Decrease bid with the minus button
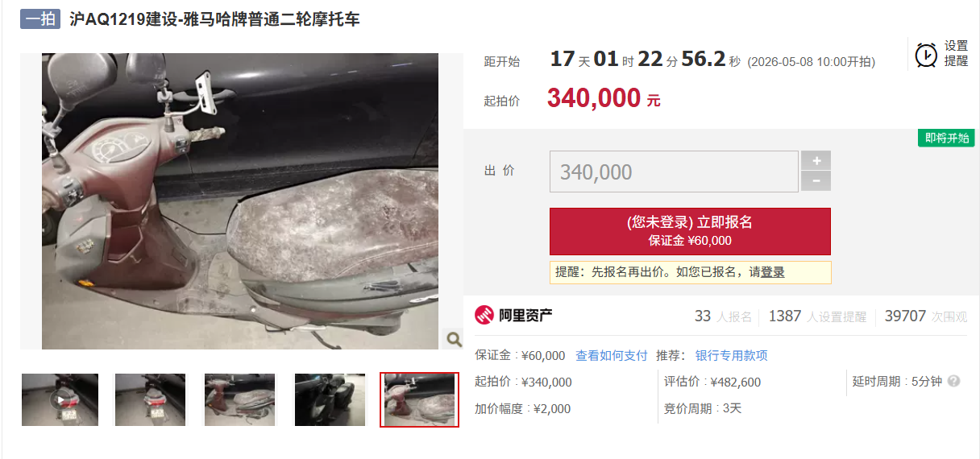 tap(816, 181)
